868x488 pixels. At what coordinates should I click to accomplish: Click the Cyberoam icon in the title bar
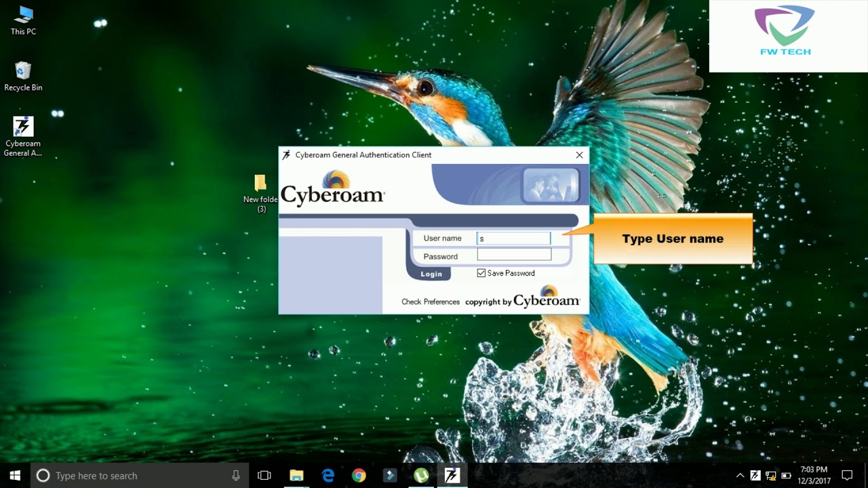[287, 155]
